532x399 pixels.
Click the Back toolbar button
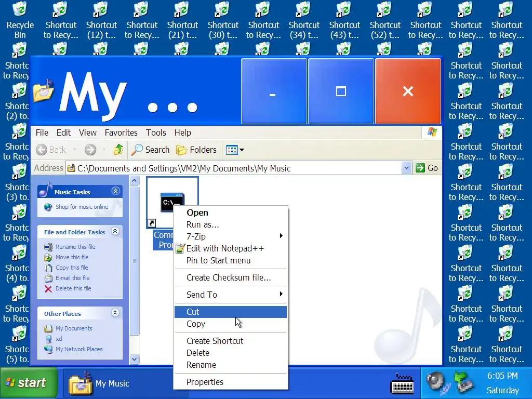pos(51,150)
